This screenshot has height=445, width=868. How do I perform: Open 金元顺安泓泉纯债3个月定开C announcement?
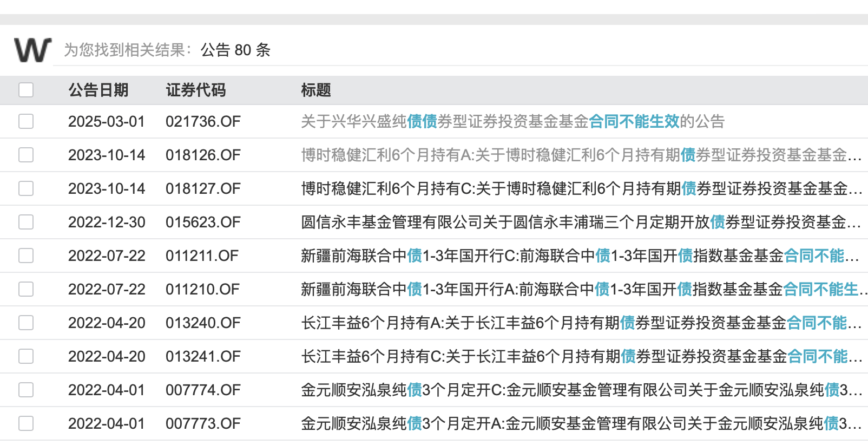tap(581, 390)
